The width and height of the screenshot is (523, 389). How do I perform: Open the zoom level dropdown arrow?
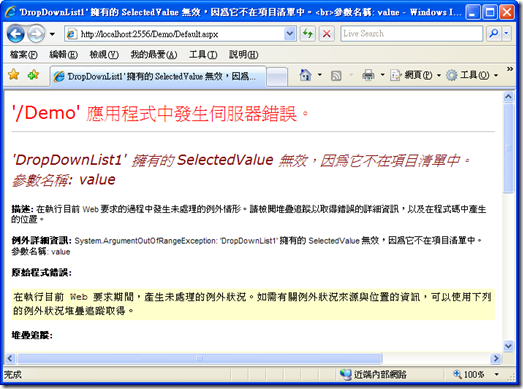point(497,374)
